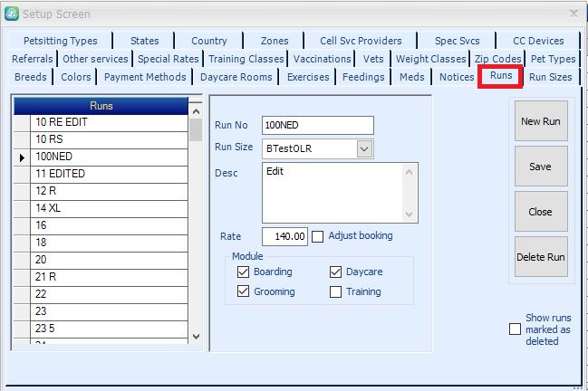
Task: Open the Run Size dropdown
Action: 364,148
